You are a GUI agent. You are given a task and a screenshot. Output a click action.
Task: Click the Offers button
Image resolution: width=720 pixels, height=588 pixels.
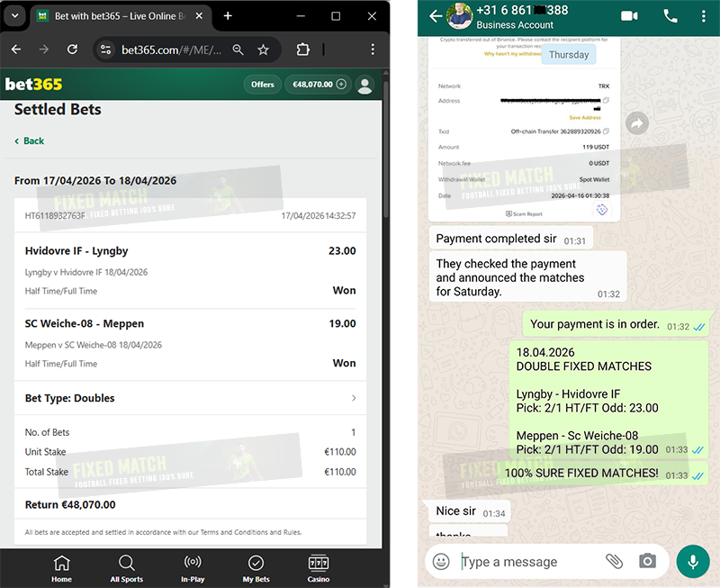(x=262, y=85)
